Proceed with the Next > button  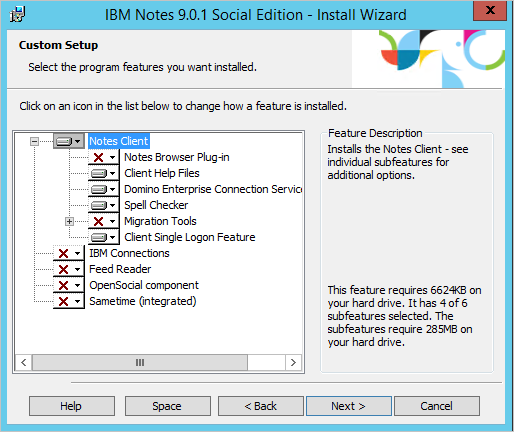(x=349, y=406)
